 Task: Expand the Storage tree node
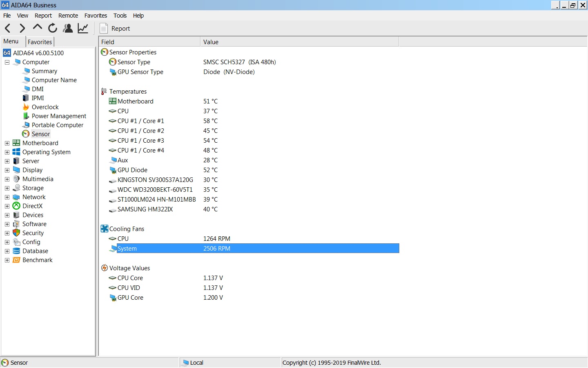click(7, 188)
